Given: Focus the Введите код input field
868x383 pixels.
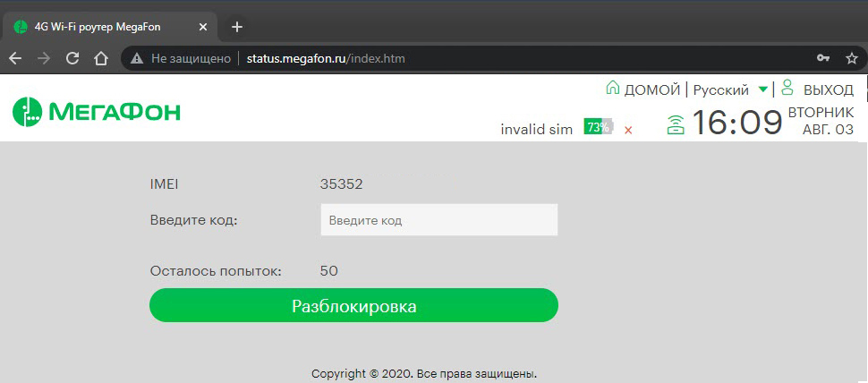Looking at the screenshot, I should coord(439,220).
